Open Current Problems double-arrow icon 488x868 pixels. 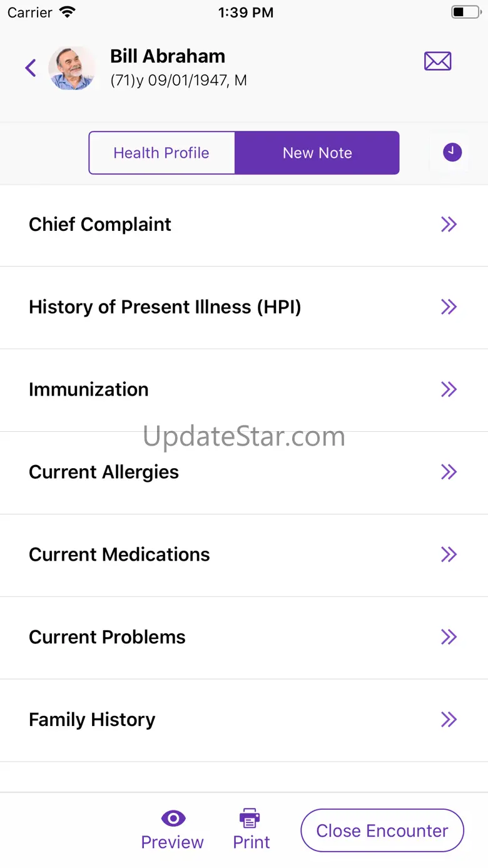(x=449, y=637)
